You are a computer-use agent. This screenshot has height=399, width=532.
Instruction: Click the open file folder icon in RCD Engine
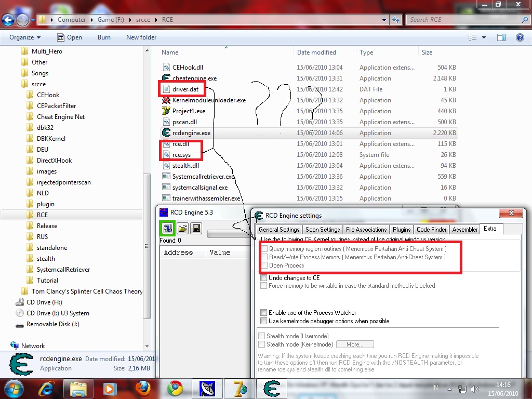click(x=182, y=228)
